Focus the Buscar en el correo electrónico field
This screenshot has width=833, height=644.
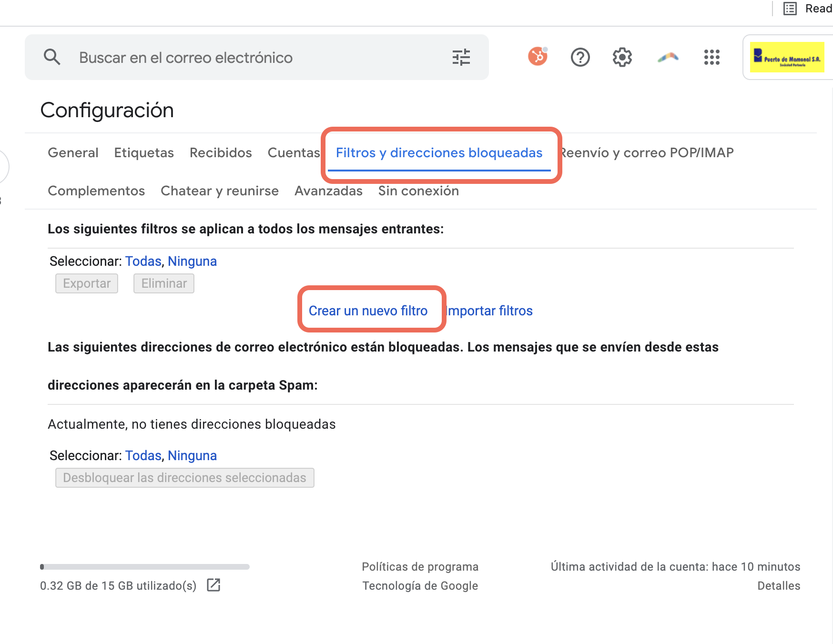tap(257, 57)
